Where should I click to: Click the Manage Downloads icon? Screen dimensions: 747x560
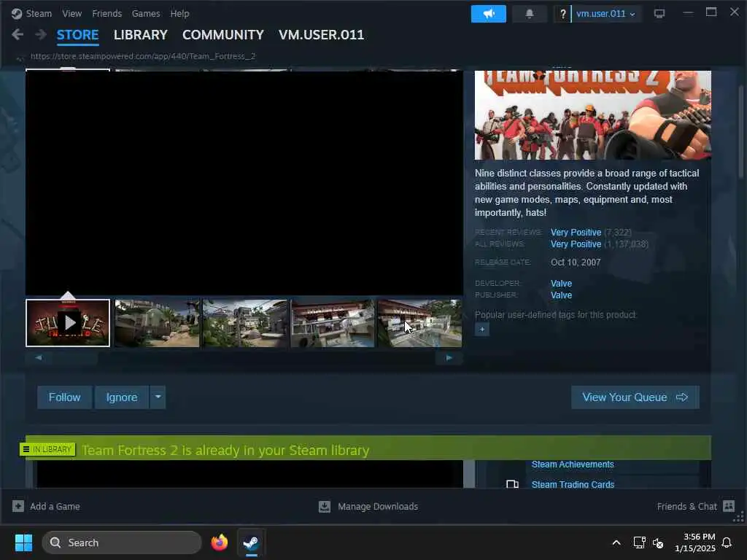325,506
